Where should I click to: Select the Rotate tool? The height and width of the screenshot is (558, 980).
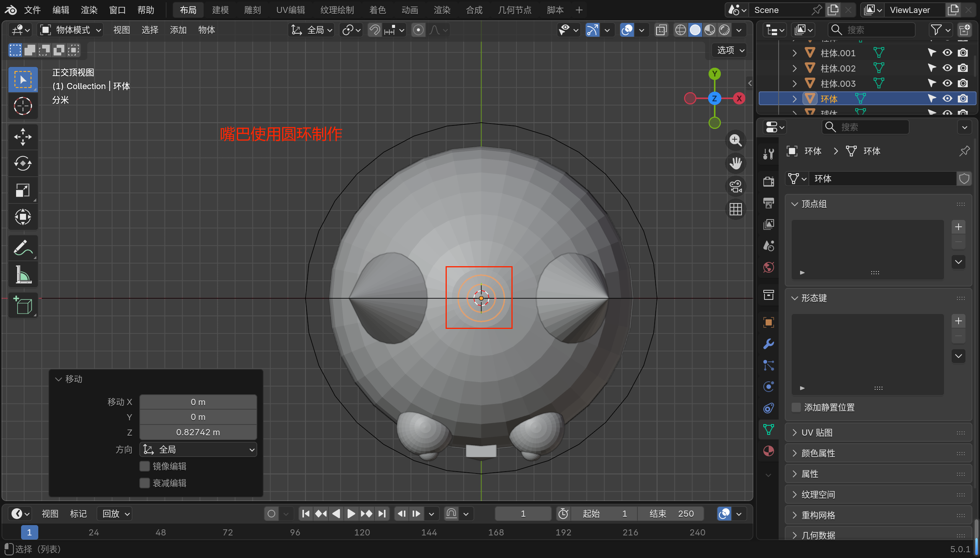pos(23,164)
